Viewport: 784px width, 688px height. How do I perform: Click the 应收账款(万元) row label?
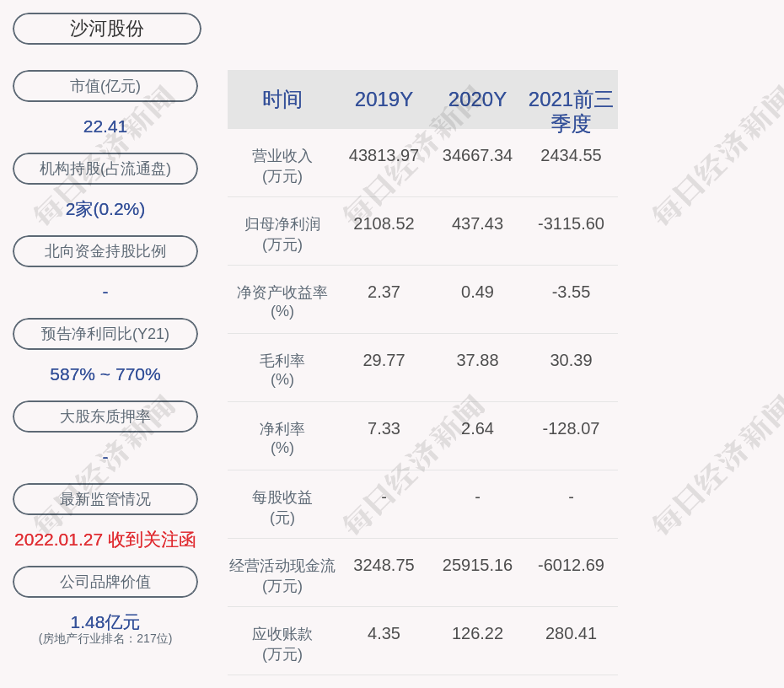(282, 644)
